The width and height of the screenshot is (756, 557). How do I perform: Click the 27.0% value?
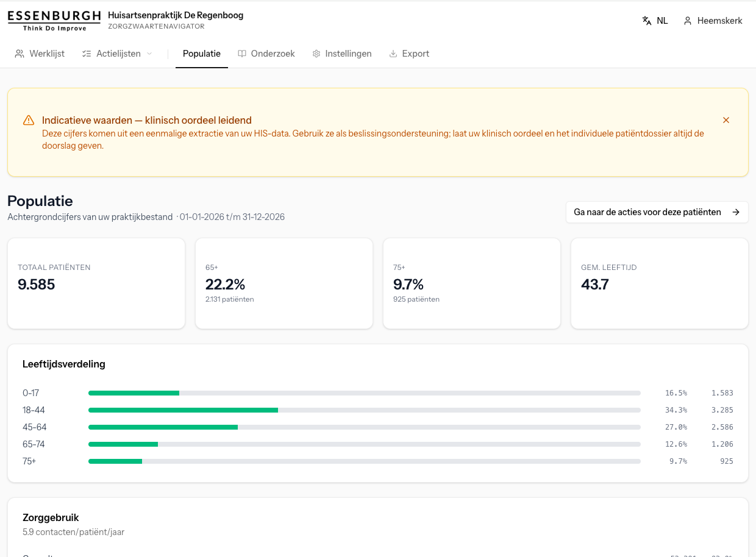point(676,427)
